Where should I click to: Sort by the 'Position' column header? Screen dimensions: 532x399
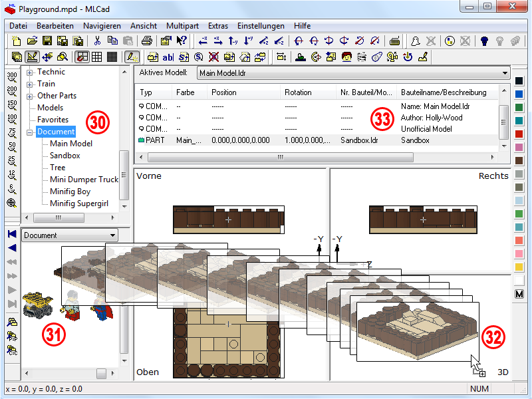click(x=243, y=92)
